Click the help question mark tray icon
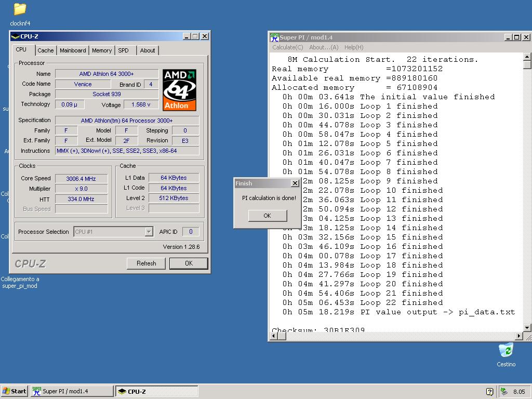 click(x=489, y=392)
